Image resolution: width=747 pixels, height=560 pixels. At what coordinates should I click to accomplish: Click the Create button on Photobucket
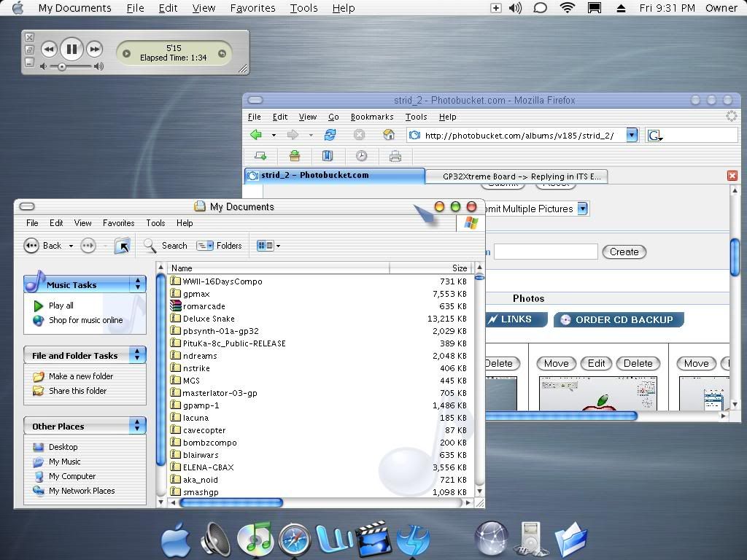[624, 252]
